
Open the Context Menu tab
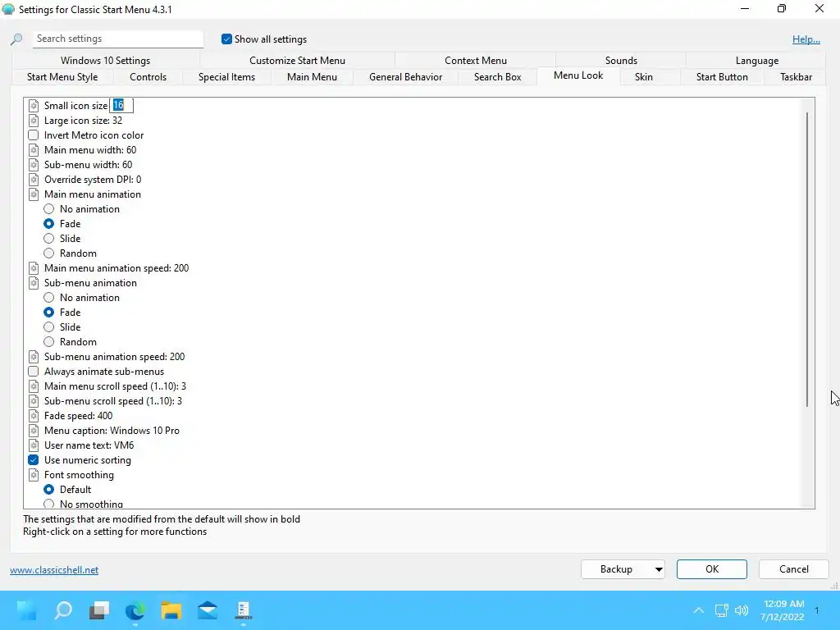tap(475, 61)
